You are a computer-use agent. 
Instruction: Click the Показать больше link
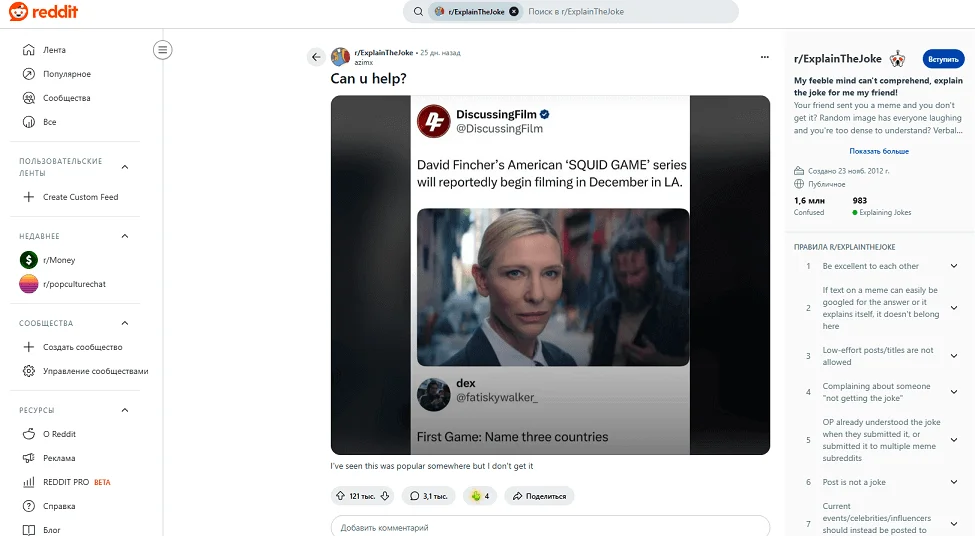coord(879,151)
